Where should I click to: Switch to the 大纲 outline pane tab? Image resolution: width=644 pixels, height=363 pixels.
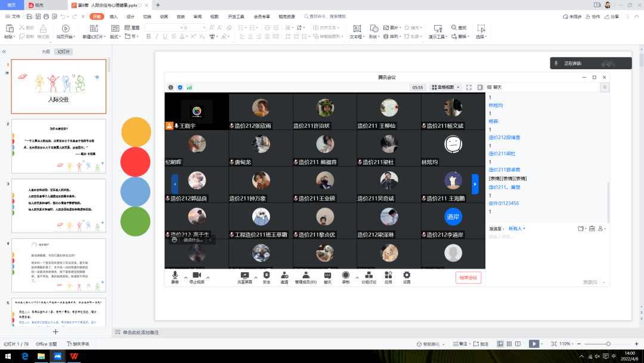pos(46,52)
